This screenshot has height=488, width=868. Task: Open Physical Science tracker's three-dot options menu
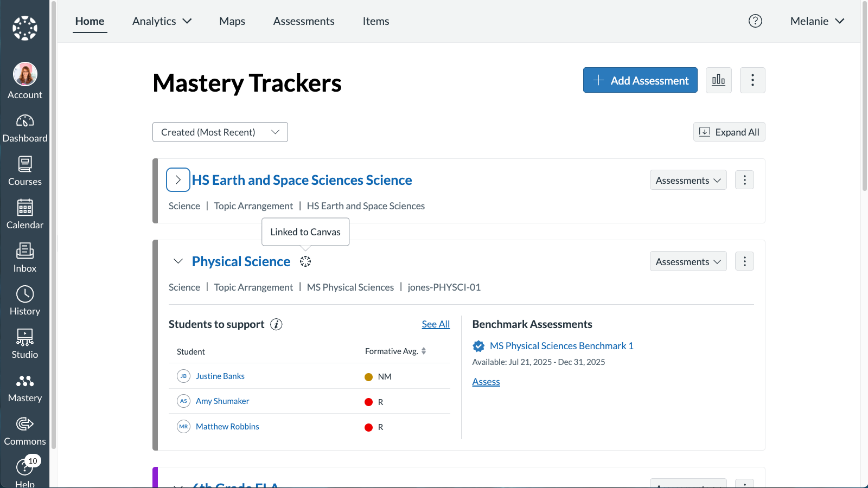[744, 261]
